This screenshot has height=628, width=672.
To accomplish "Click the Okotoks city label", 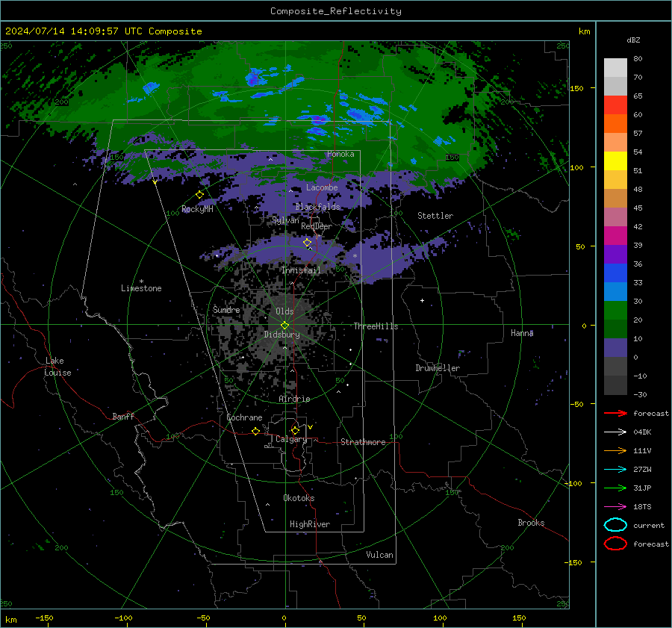I will point(299,498).
